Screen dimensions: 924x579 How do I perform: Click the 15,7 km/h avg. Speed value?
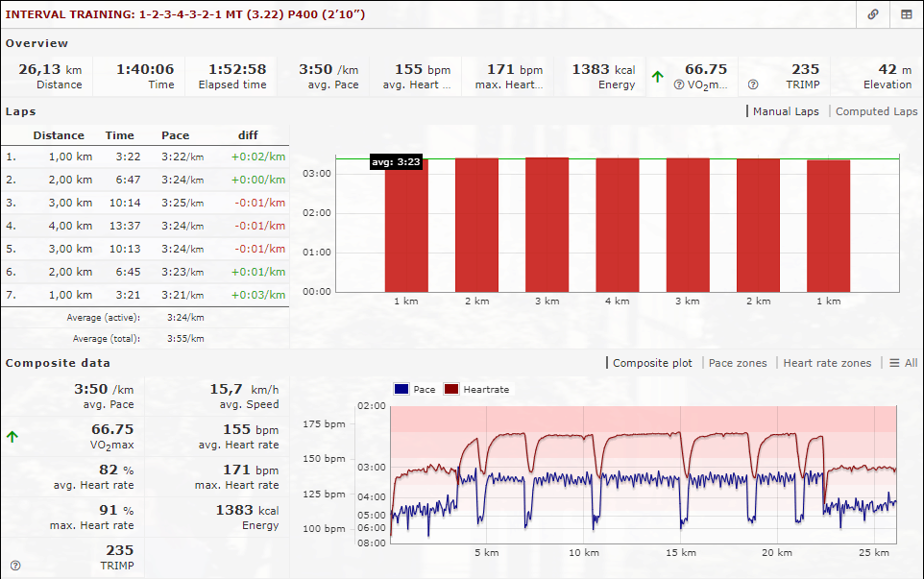pyautogui.click(x=244, y=389)
